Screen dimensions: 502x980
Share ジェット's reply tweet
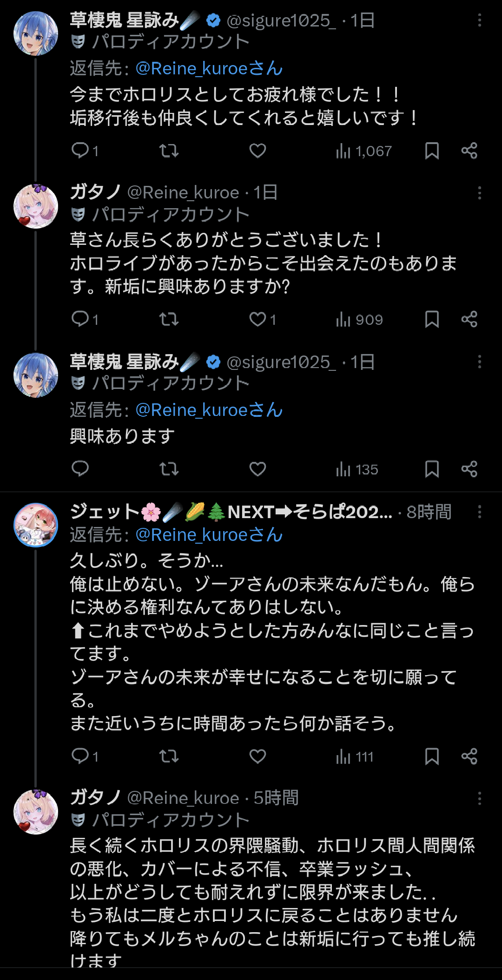click(469, 756)
